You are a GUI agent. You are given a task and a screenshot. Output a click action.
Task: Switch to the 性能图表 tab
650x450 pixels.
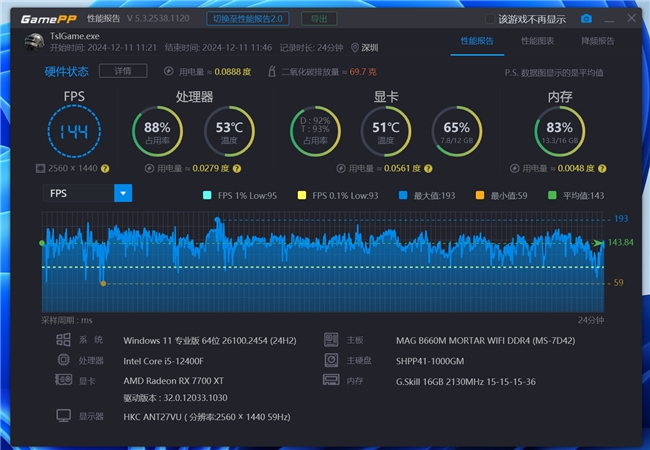[x=537, y=41]
